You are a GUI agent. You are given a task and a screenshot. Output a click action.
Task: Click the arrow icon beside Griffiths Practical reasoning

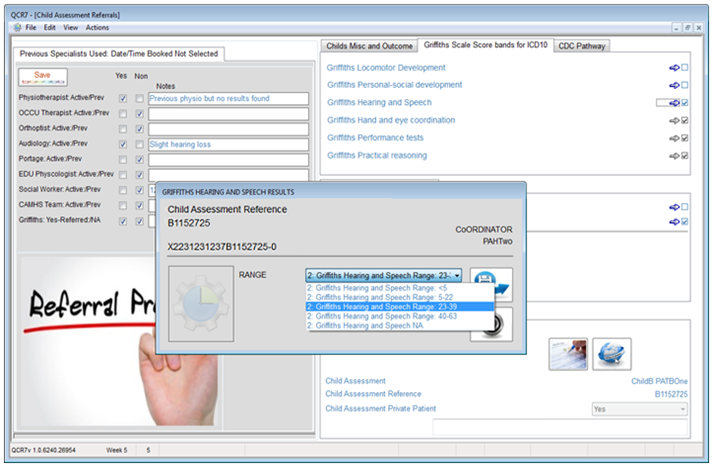pos(674,156)
